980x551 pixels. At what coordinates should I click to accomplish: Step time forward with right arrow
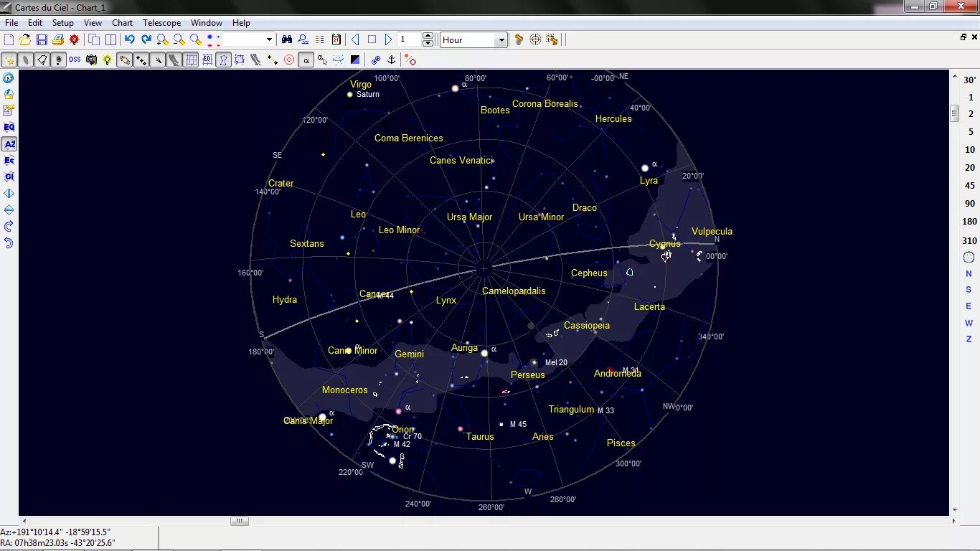[x=389, y=39]
